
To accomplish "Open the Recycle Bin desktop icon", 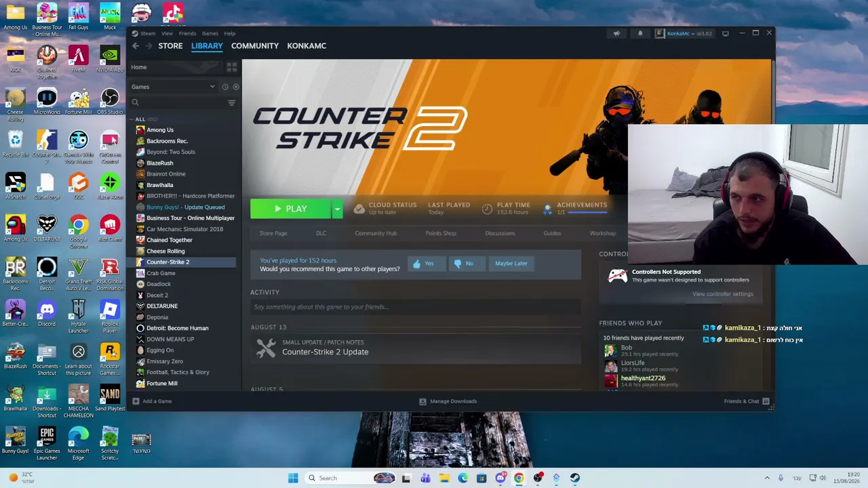I will tap(15, 144).
